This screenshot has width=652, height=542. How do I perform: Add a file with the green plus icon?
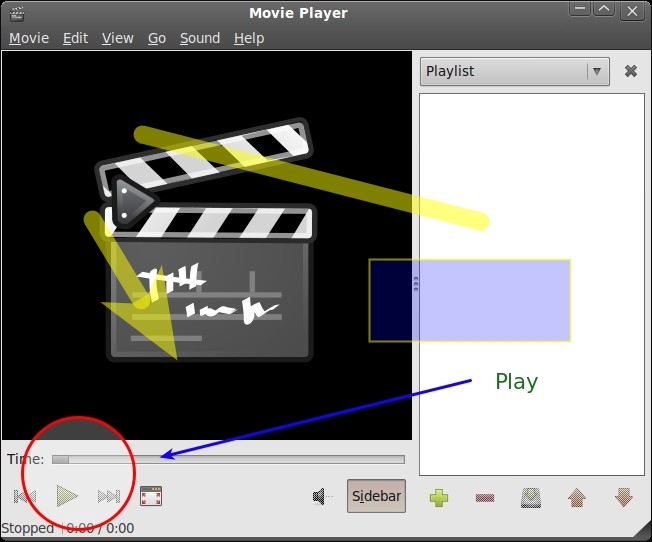[439, 497]
